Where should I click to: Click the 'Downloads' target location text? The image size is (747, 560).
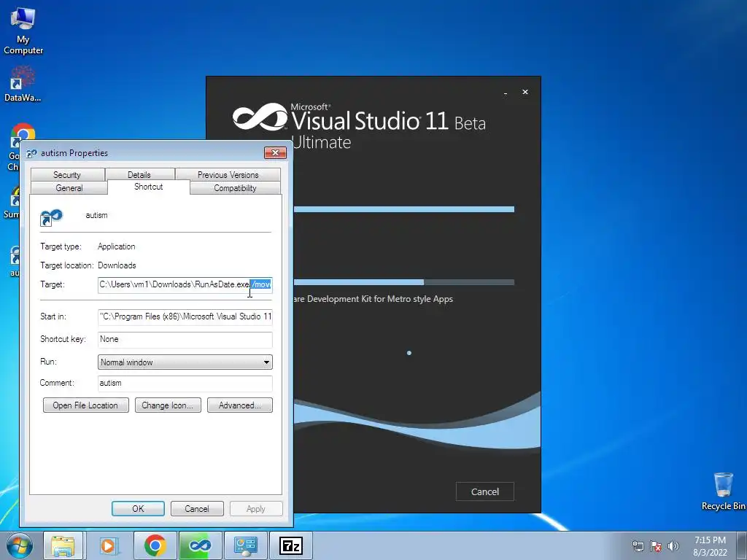pos(117,265)
